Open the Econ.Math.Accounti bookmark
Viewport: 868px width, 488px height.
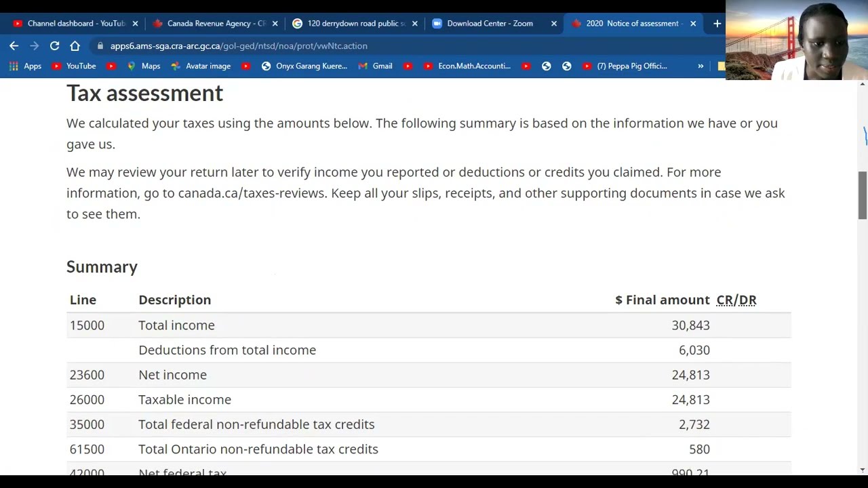467,66
